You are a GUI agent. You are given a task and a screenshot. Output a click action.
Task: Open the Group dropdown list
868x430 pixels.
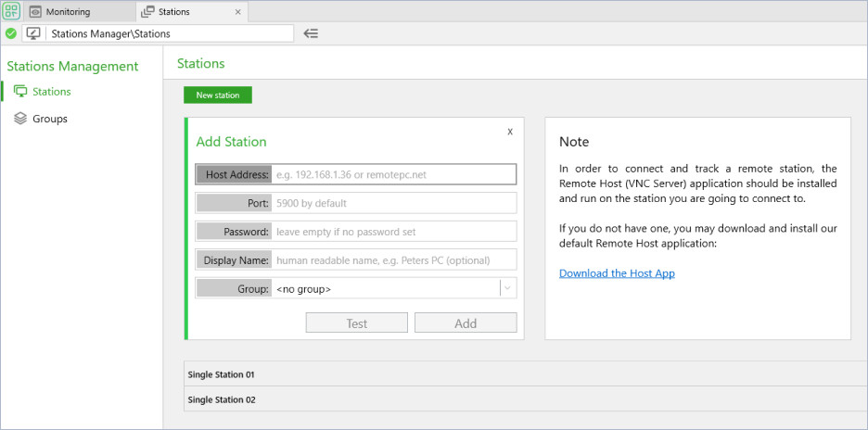pyautogui.click(x=507, y=288)
